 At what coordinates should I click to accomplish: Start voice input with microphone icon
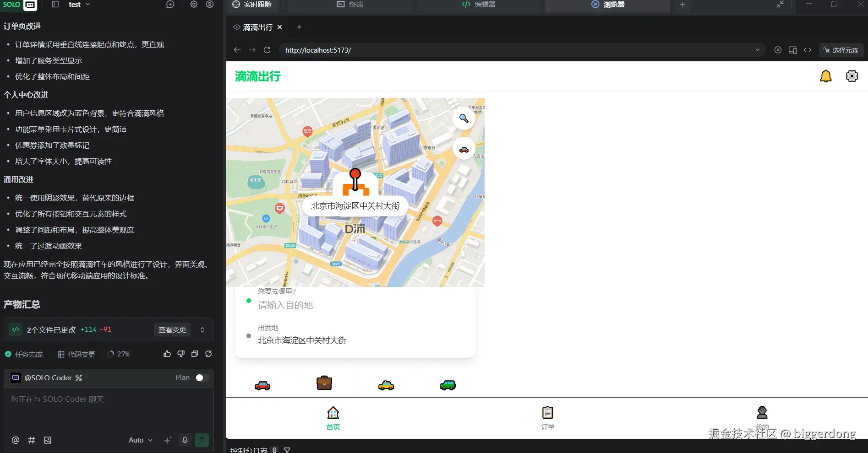coord(185,440)
